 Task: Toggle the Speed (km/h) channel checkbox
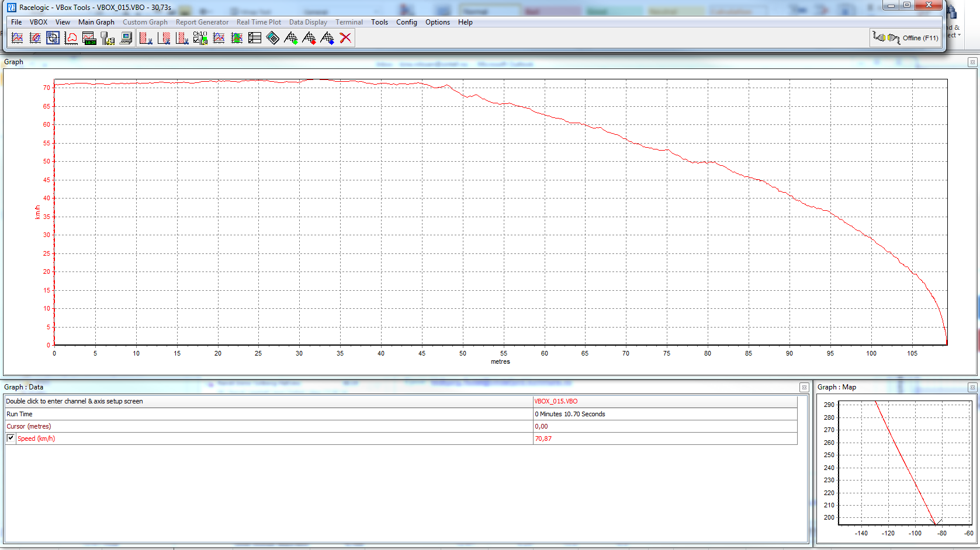[11, 438]
